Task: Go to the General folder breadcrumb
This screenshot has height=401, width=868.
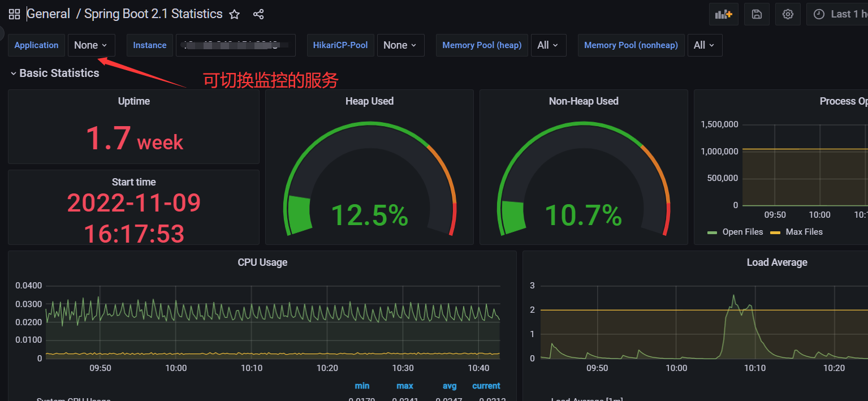Action: [49, 14]
